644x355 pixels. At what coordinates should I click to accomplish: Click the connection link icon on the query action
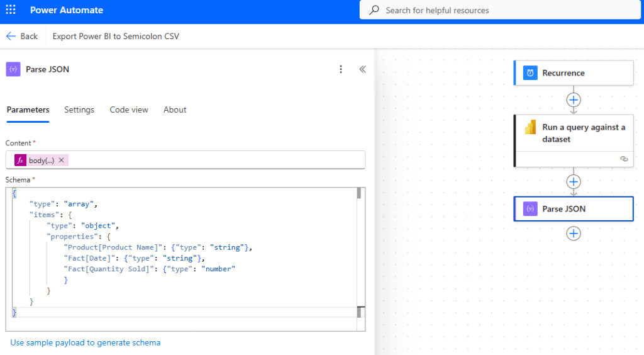(x=624, y=159)
